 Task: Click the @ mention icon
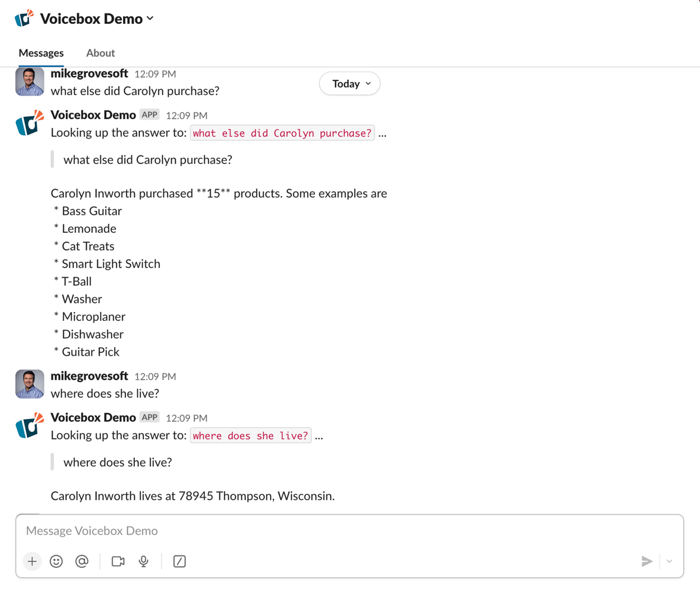82,561
